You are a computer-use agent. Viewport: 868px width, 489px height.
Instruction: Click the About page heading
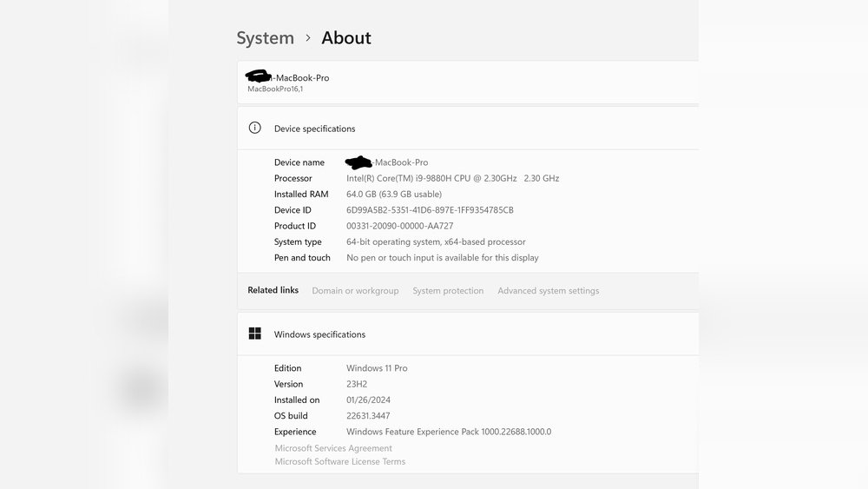[346, 37]
